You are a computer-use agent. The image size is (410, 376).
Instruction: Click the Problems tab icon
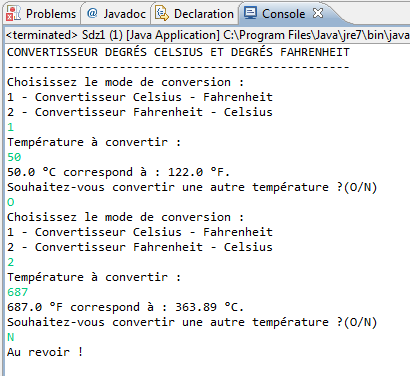tap(14, 14)
